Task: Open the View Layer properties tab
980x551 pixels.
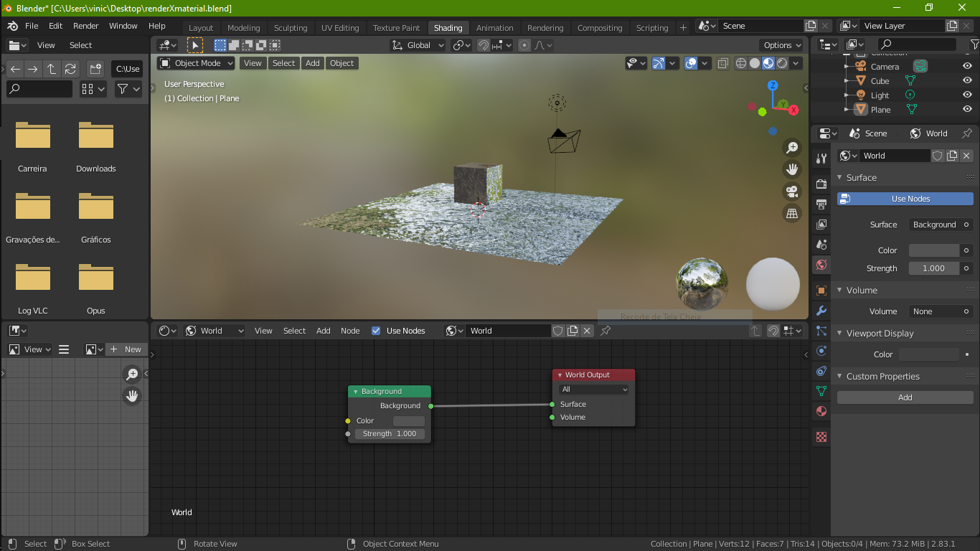Action: pos(821,225)
